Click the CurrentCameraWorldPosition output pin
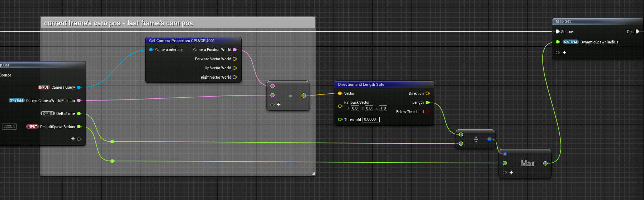This screenshot has height=200, width=644. pyautogui.click(x=79, y=101)
